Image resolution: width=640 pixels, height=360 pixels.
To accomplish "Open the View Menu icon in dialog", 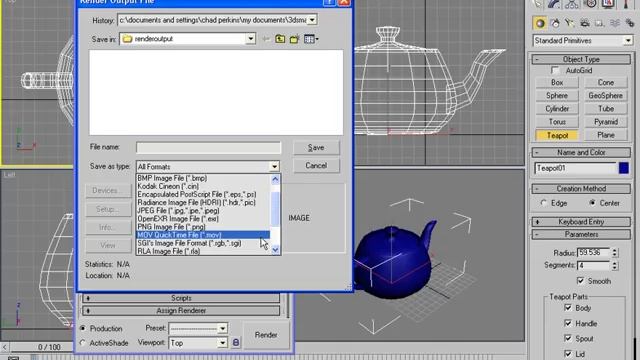I will pyautogui.click(x=311, y=39).
